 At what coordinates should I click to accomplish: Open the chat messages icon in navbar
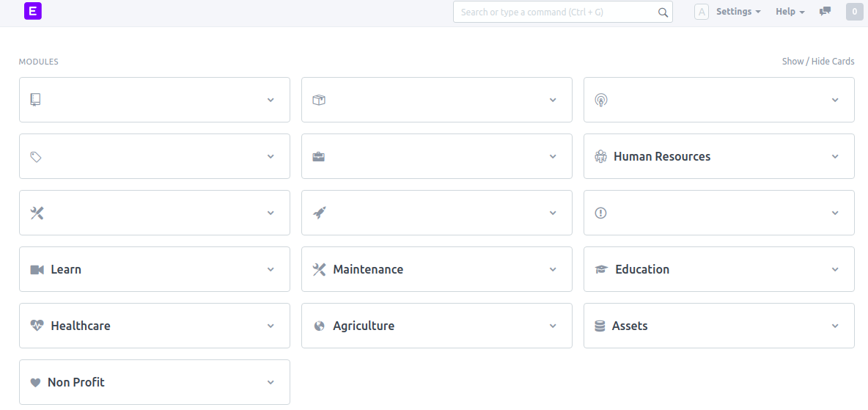[x=825, y=11]
